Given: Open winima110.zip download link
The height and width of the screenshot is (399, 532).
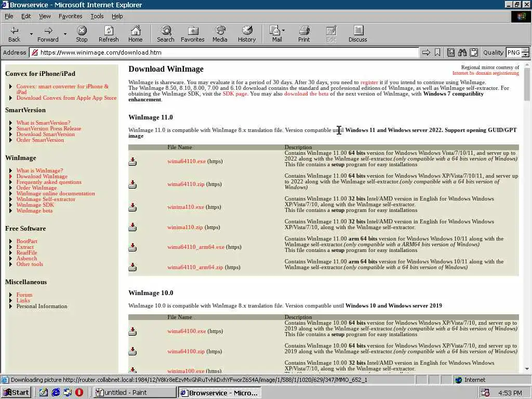Looking at the screenshot, I should (185, 227).
